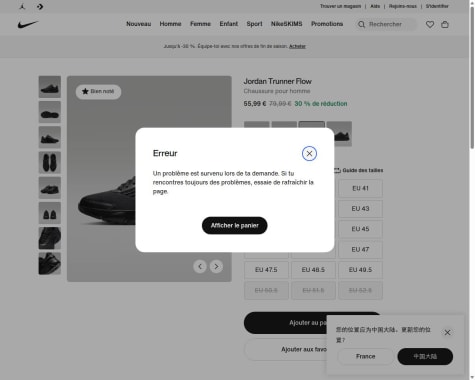Choose size EU 41
Viewport: 475px width, 380px height.
tap(360, 188)
